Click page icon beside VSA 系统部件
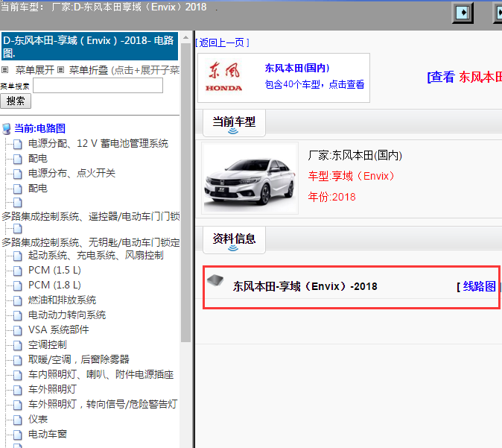Viewport: 502px width, 448px height. (x=18, y=331)
